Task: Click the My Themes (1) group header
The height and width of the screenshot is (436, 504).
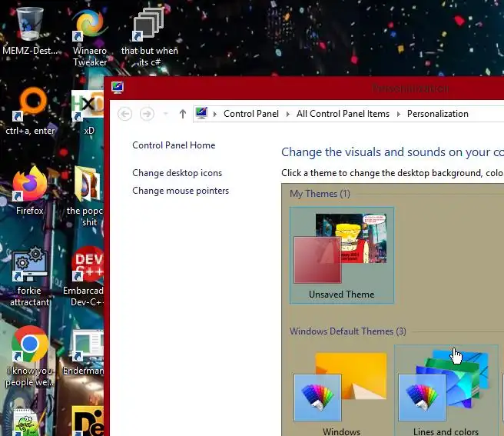Action: pyautogui.click(x=320, y=194)
